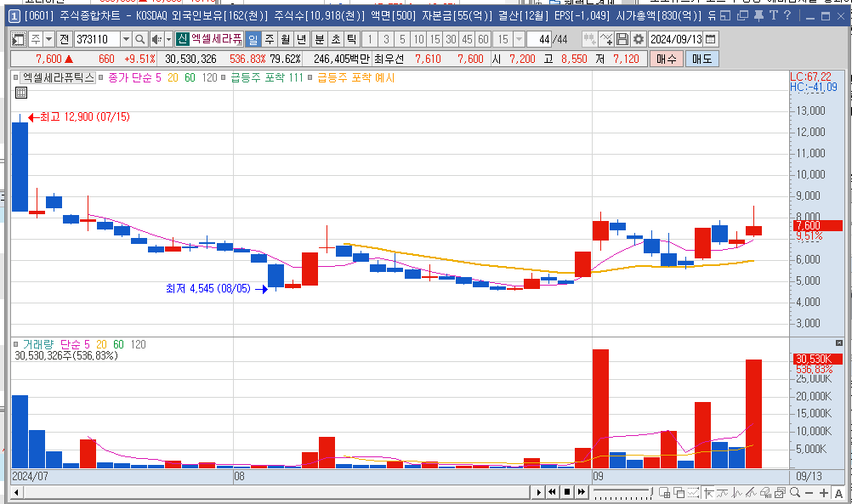
Task: Click the chart zoom magnifier at bottom
Action: point(795,493)
